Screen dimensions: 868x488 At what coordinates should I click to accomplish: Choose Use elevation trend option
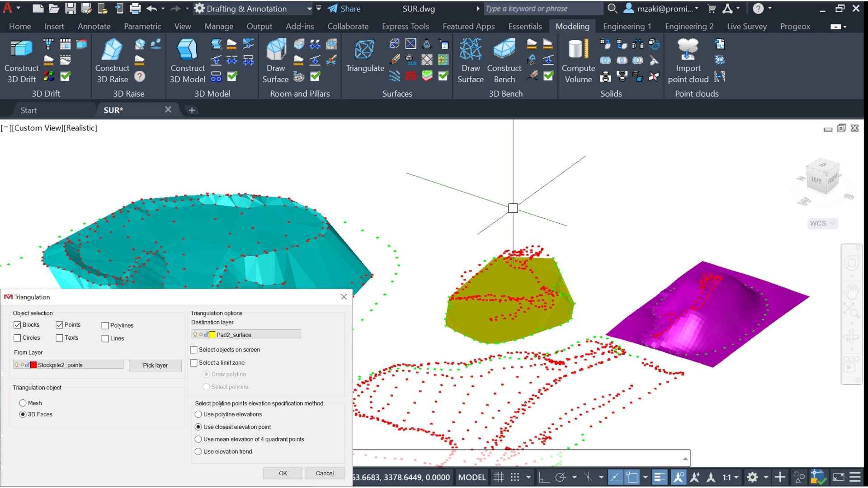[198, 451]
